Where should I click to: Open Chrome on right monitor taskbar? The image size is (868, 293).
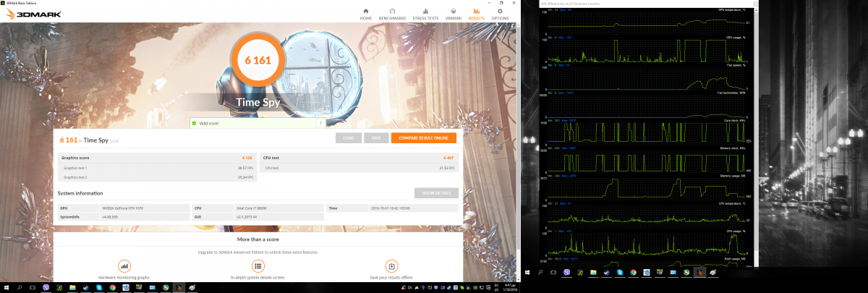coord(633,273)
